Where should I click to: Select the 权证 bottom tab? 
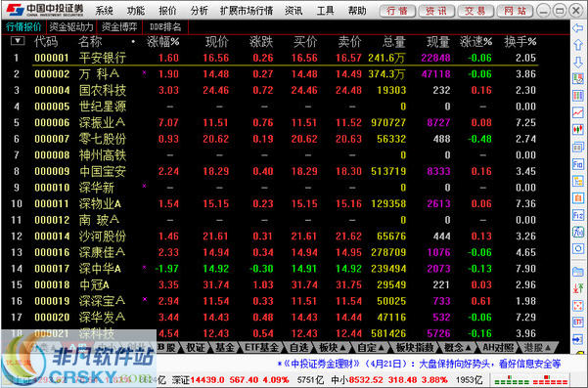pyautogui.click(x=196, y=348)
